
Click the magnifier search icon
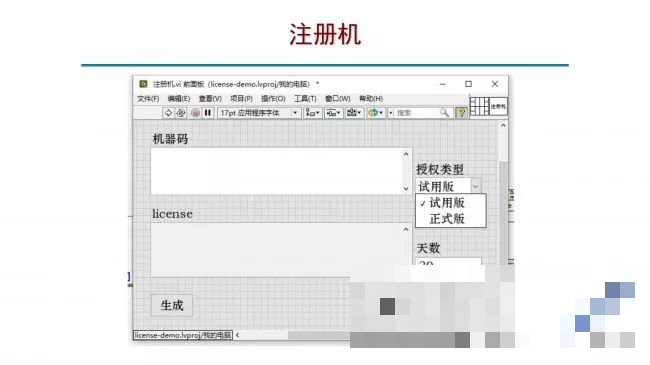[444, 113]
